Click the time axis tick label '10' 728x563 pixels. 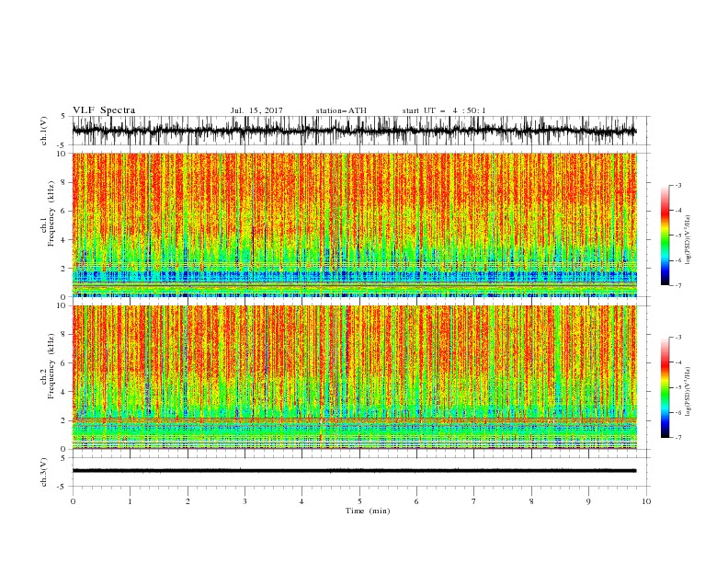[646, 501]
